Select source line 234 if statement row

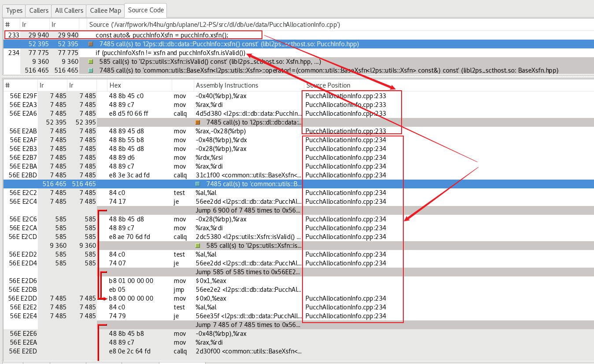[x=170, y=53]
